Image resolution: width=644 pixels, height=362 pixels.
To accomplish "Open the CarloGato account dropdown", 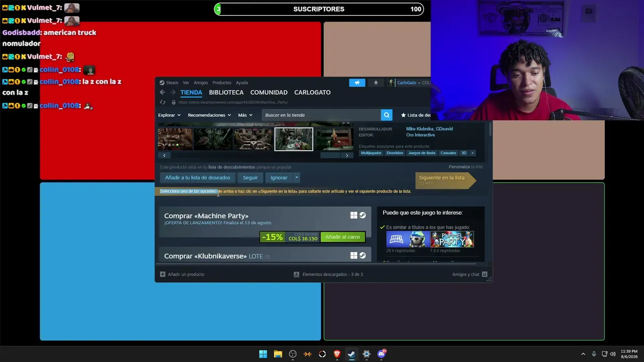I will (x=409, y=83).
